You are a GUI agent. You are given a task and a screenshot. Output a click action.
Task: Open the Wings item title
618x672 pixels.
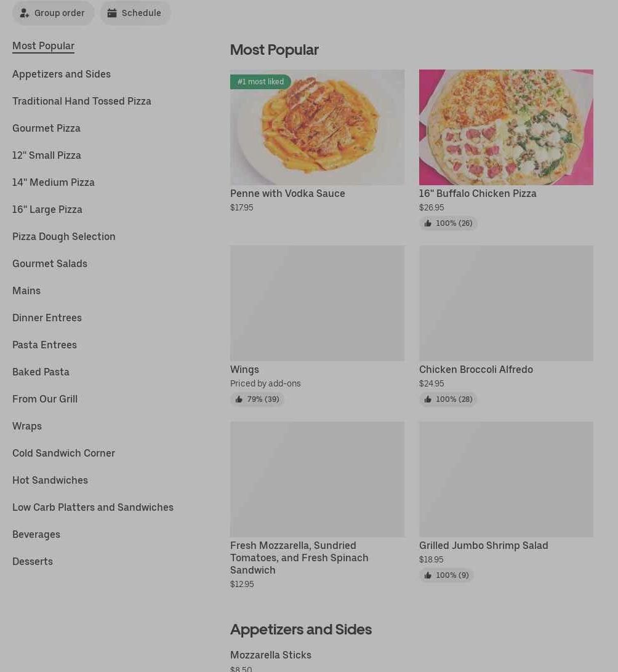click(x=244, y=369)
